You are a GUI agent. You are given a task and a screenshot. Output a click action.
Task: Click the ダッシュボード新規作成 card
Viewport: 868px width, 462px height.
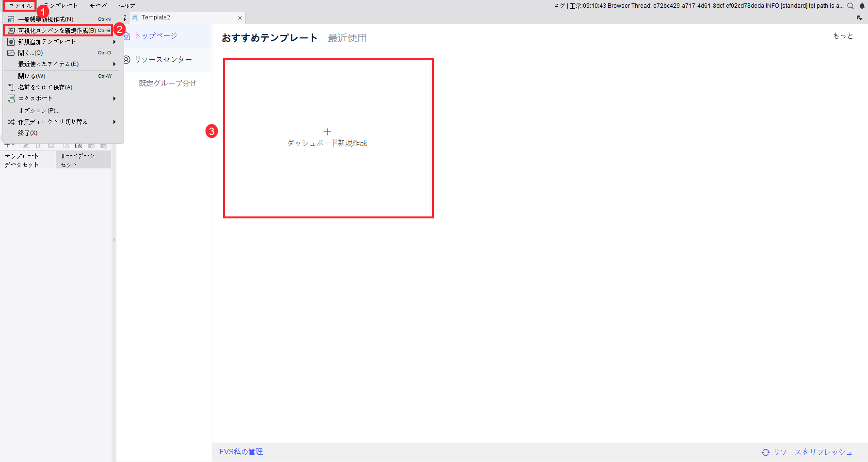point(328,138)
